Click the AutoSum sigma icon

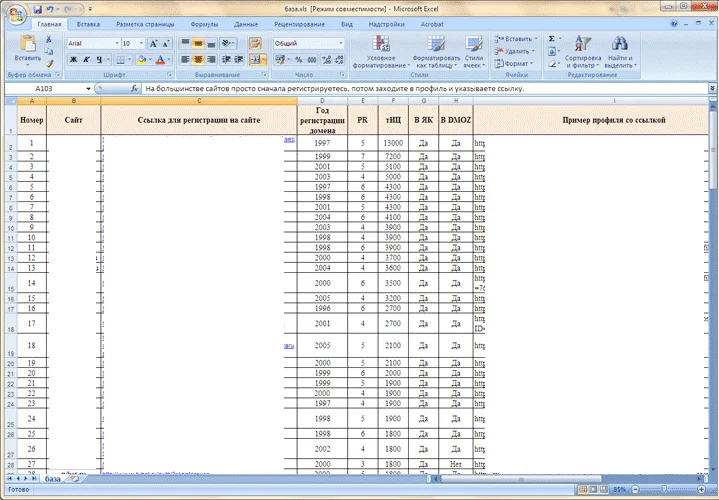pyautogui.click(x=552, y=39)
